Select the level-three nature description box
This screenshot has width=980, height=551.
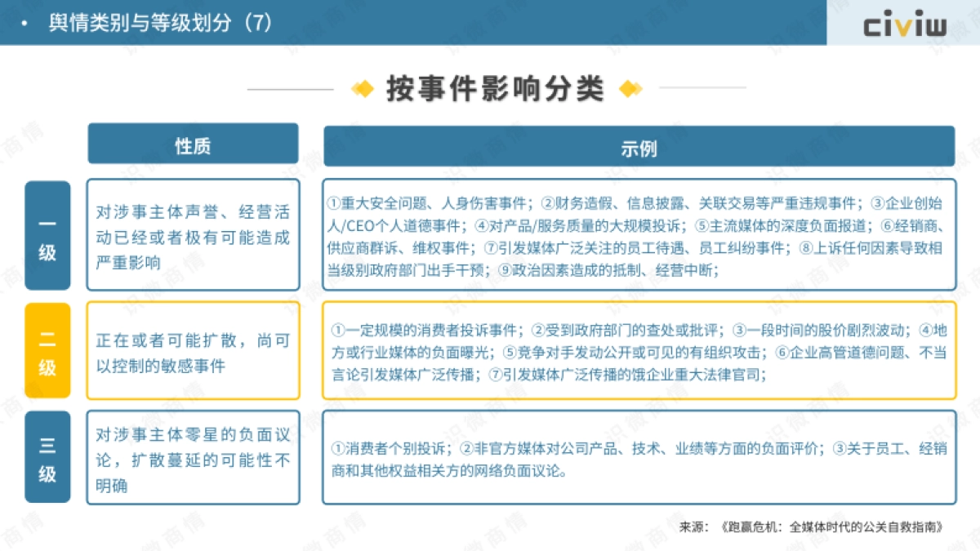[x=192, y=457]
